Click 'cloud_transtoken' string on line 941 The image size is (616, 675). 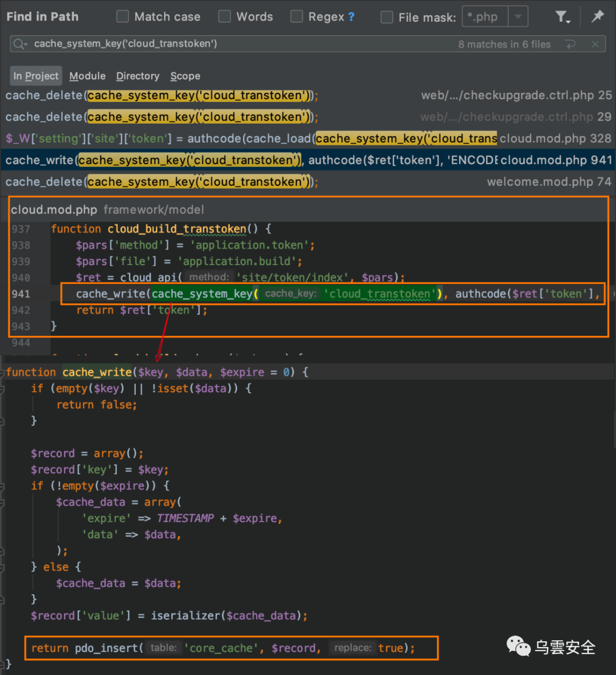point(379,294)
